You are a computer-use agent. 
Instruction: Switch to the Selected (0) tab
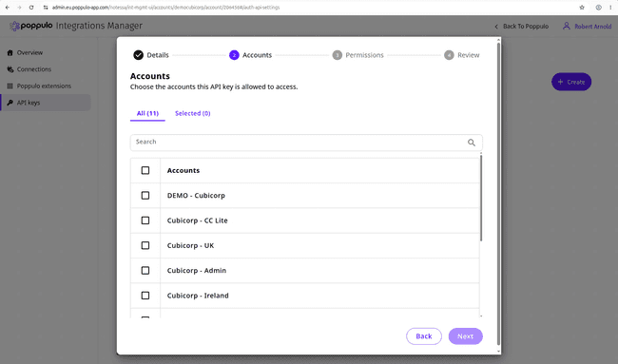pyautogui.click(x=193, y=113)
